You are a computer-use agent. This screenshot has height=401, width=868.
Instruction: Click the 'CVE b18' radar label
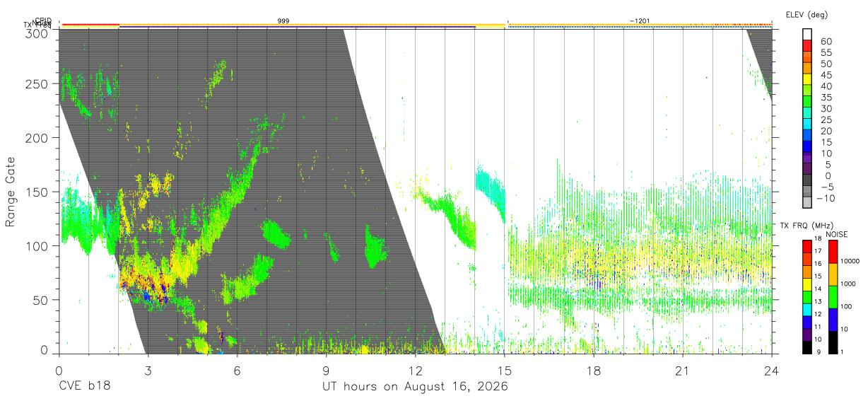84,387
